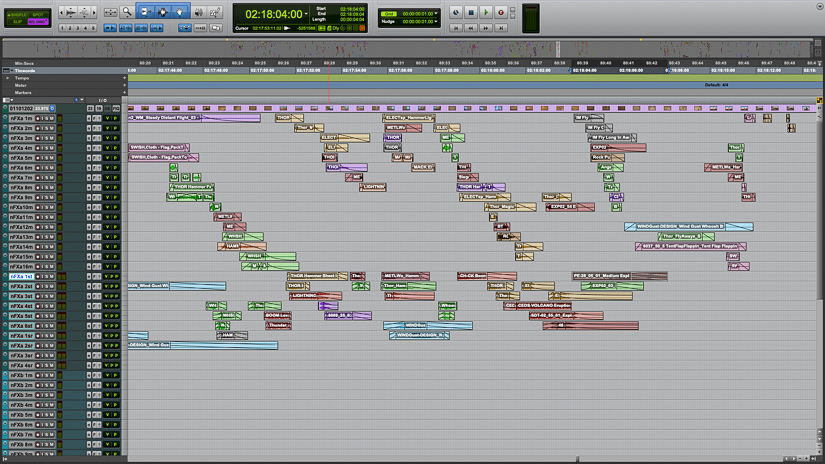
Task: Expand the Tempo ruler disclosure triangle
Action: [8, 78]
